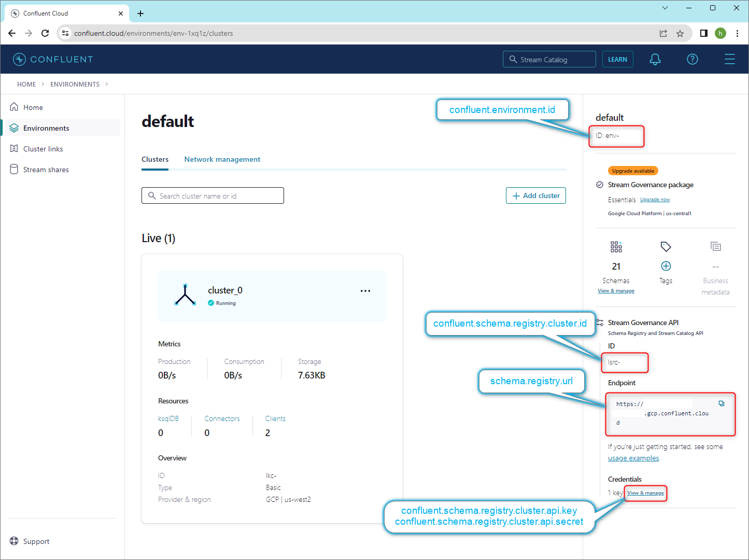This screenshot has height=560, width=749.
Task: Go to Stream shares in sidebar
Action: click(x=46, y=170)
